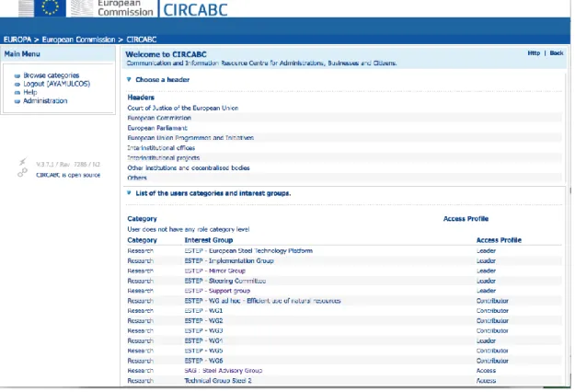Select Court of Justice of the European Union header
This screenshot has height=392, width=575.
(183, 108)
